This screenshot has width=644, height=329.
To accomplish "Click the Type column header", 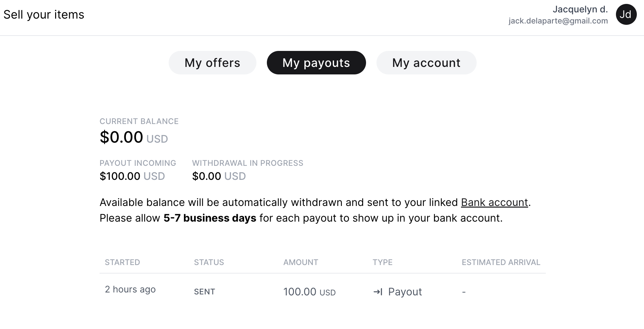I will (x=382, y=262).
